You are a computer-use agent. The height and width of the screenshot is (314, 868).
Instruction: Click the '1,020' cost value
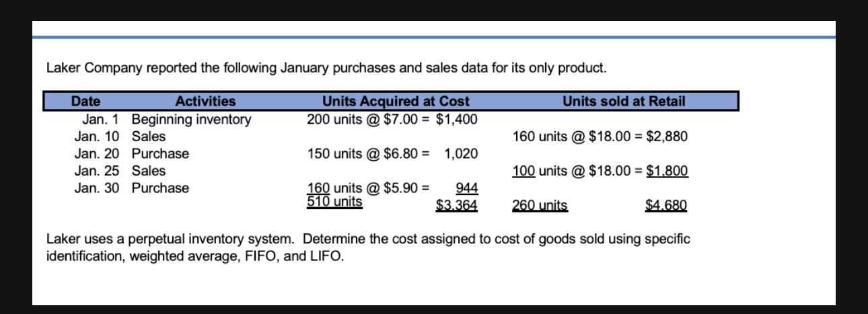[461, 154]
